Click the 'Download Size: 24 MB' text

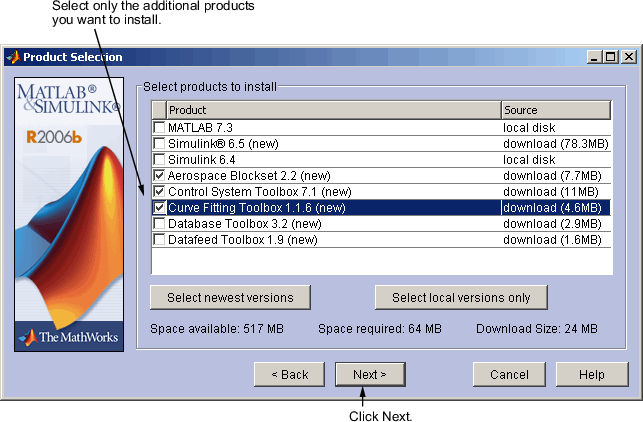coord(537,329)
